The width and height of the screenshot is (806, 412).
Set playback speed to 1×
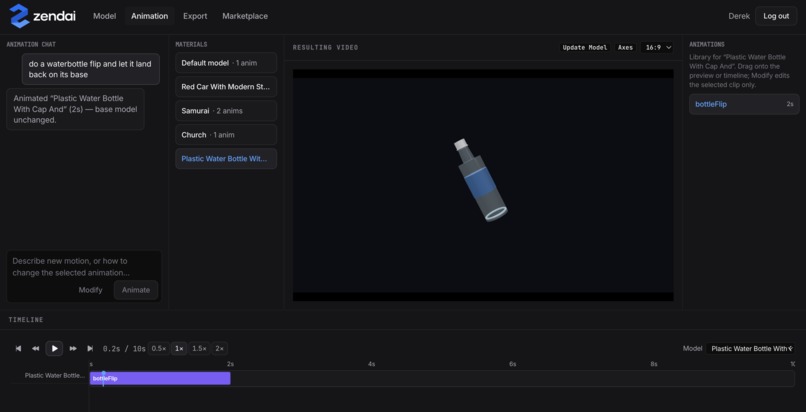click(x=179, y=348)
